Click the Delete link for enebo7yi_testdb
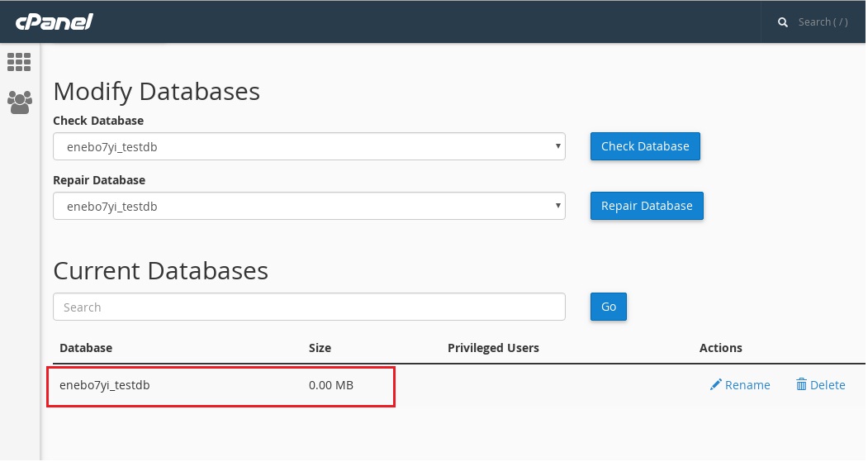Image resolution: width=868 pixels, height=462 pixels. pyautogui.click(x=828, y=385)
